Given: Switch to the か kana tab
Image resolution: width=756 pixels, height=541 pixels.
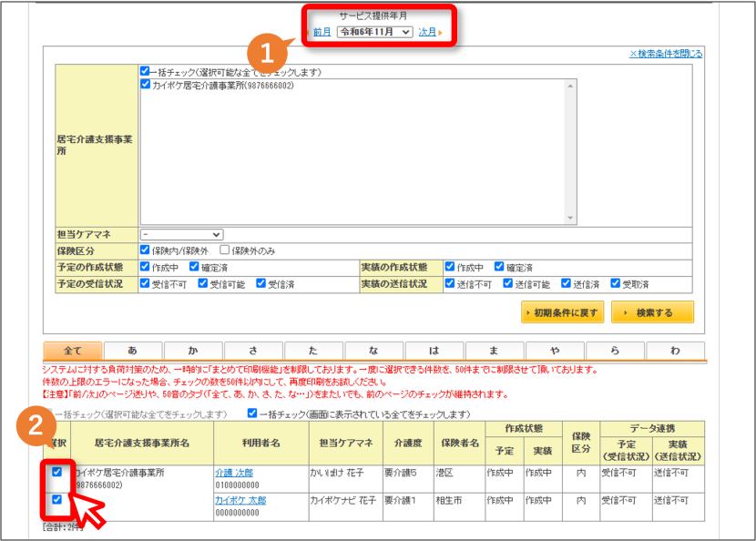Looking at the screenshot, I should tap(193, 351).
